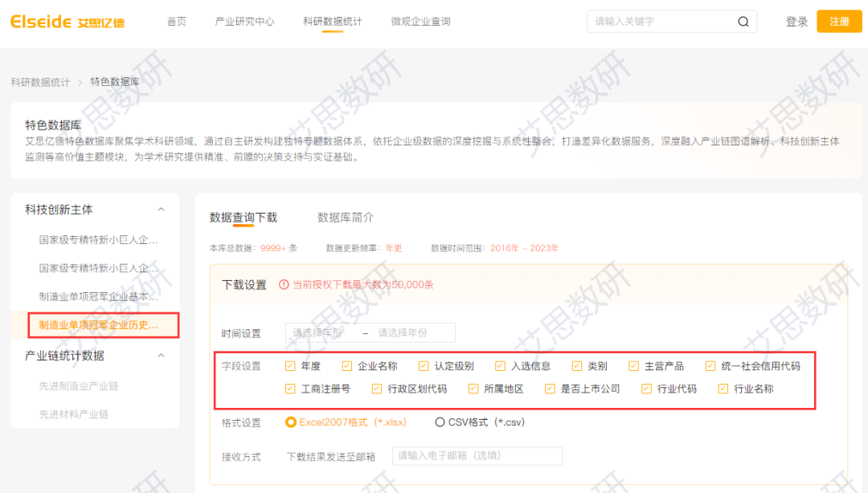Collapse the 产业链统计数据 section

pyautogui.click(x=161, y=356)
